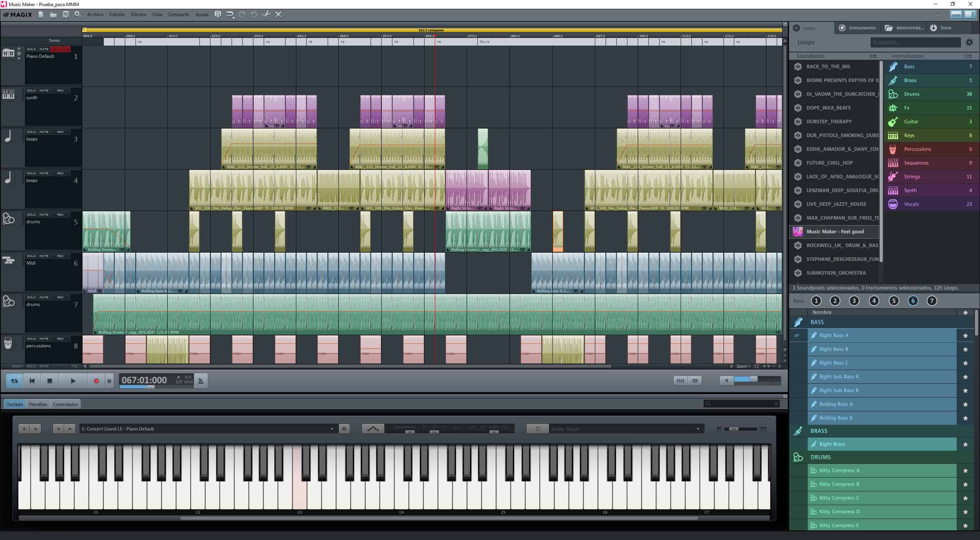
Task: Open the arpeggiator button on keyboard panel
Action: pos(373,429)
